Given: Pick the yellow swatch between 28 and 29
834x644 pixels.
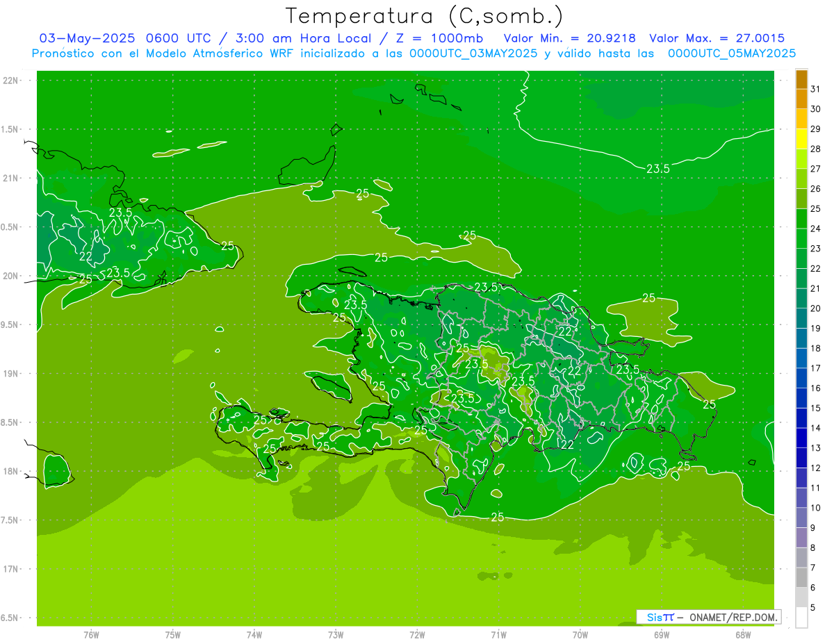Looking at the screenshot, I should (x=801, y=139).
